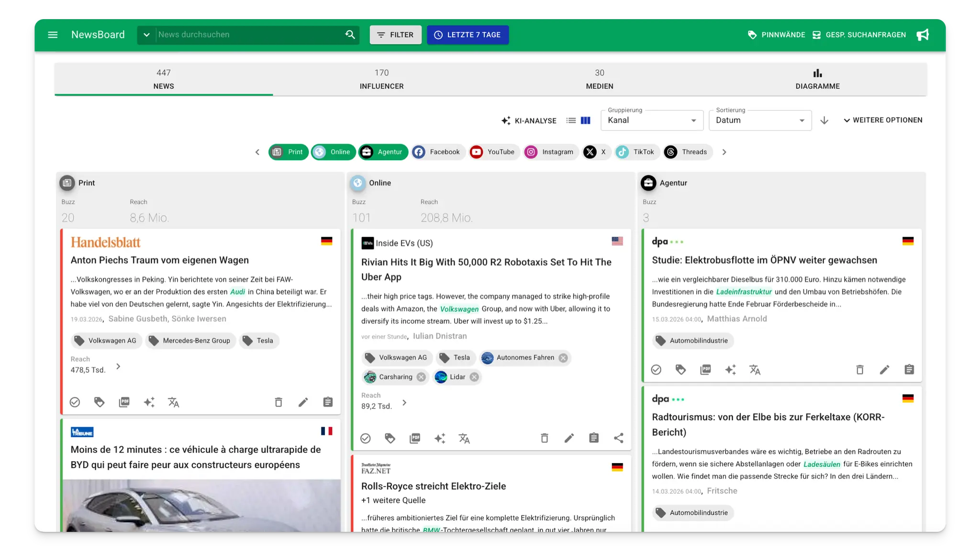
Task: Delete the Rivian Inside EVs article
Action: click(544, 438)
